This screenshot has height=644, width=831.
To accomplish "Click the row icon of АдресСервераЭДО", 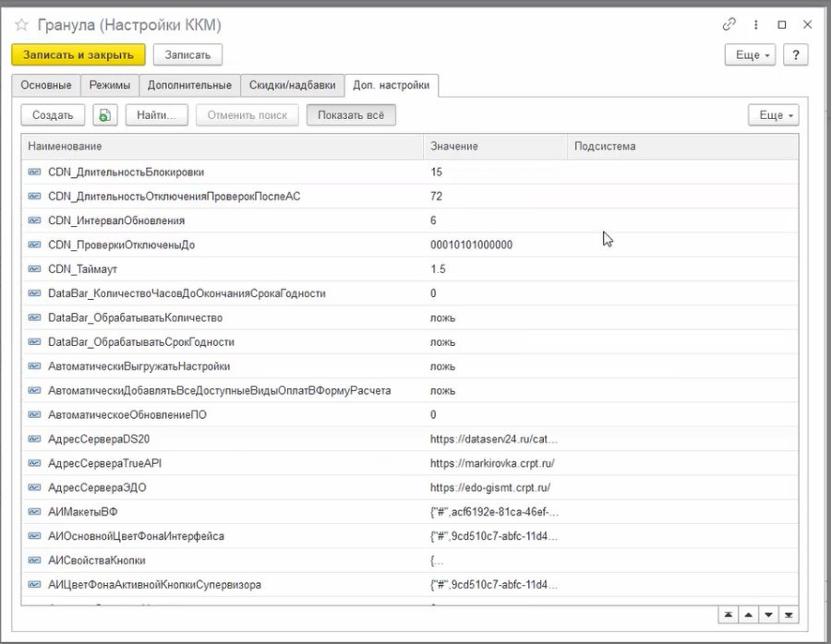I will click(34, 487).
